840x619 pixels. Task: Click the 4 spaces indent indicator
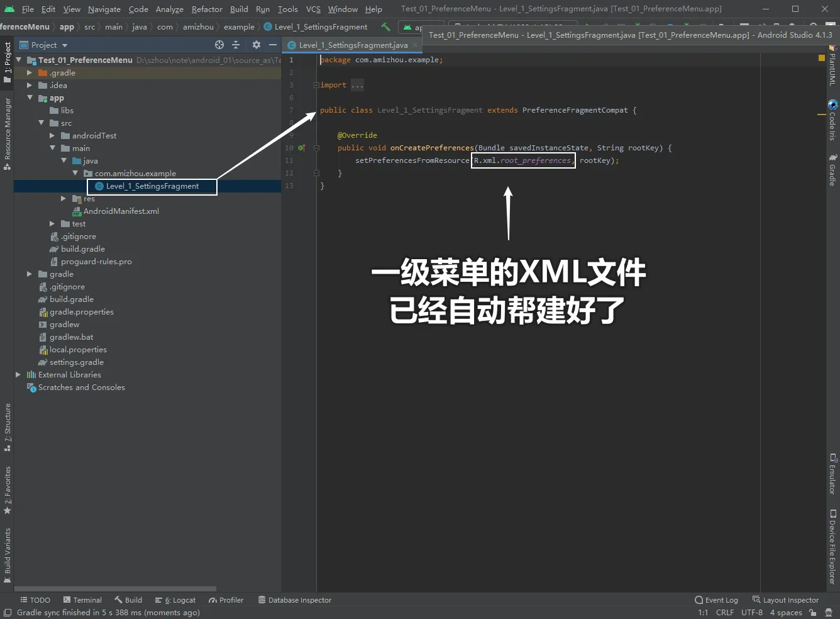pyautogui.click(x=786, y=612)
